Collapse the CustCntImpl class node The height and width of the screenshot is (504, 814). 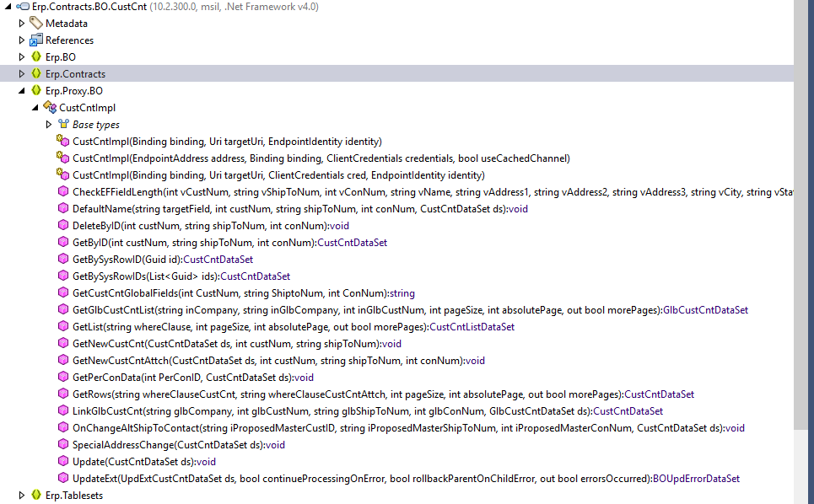coord(35,107)
